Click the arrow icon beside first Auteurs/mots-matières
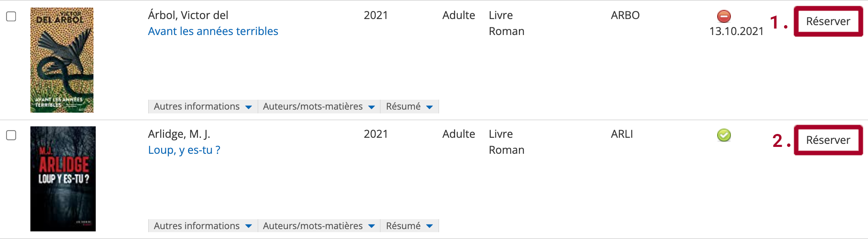This screenshot has height=239, width=868. pos(372,107)
